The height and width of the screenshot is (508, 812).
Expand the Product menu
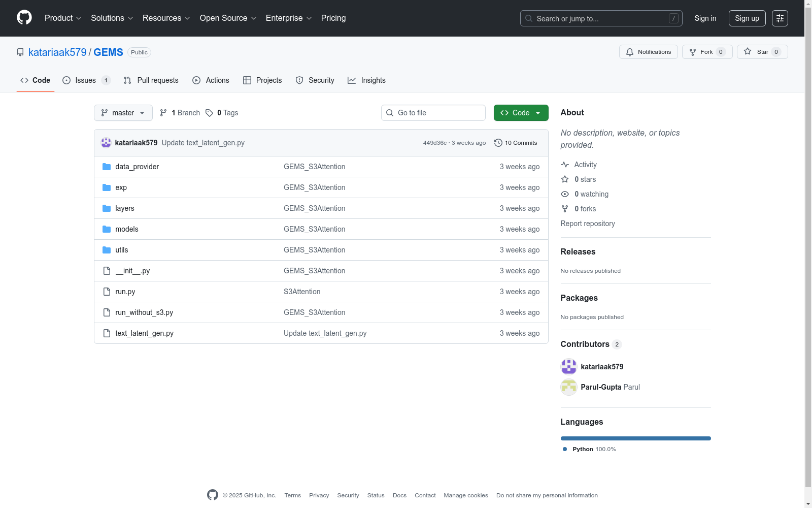pos(63,18)
